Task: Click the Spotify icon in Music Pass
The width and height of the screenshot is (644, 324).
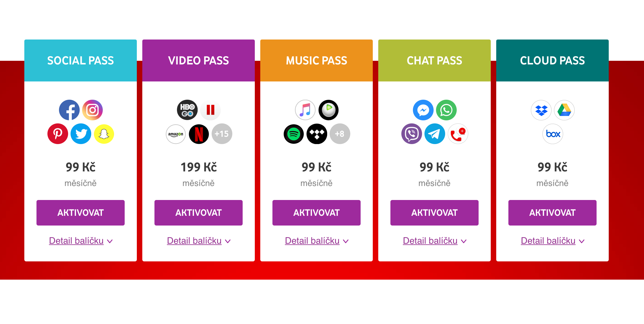Action: pos(293,134)
